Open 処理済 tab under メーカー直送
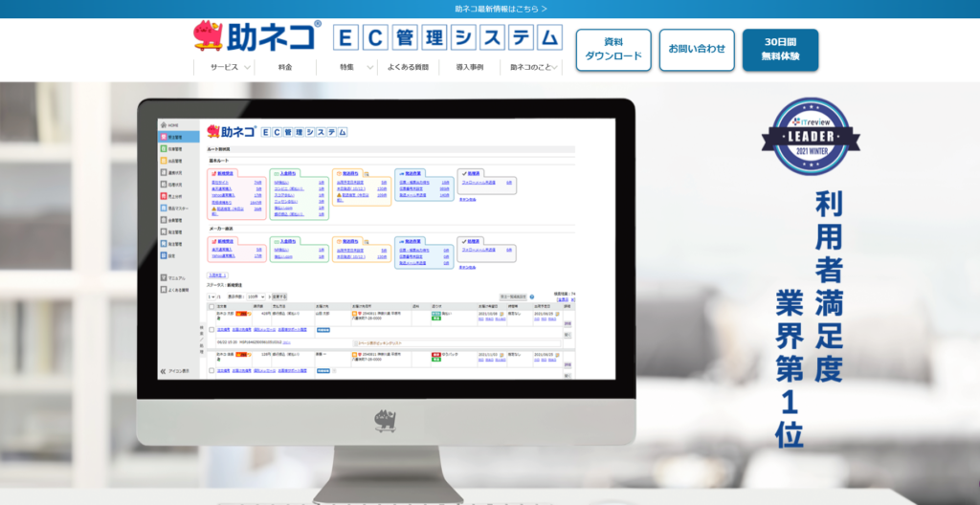 (473, 241)
